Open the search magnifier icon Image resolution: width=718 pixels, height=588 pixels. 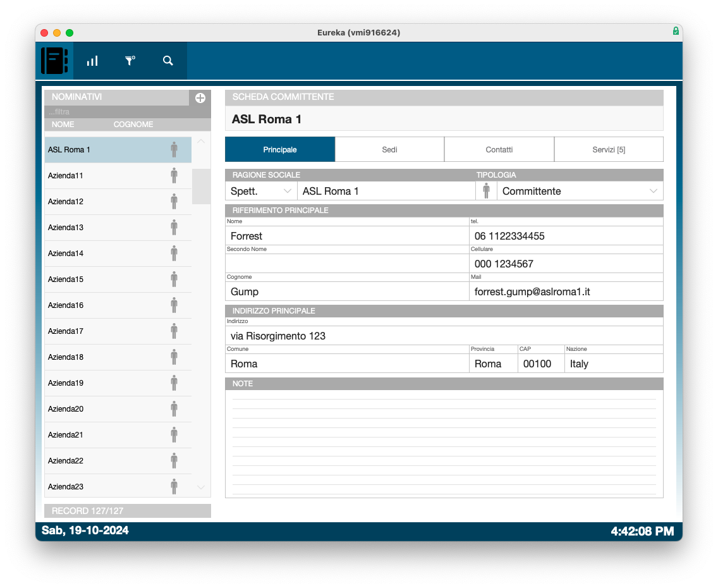pyautogui.click(x=168, y=61)
